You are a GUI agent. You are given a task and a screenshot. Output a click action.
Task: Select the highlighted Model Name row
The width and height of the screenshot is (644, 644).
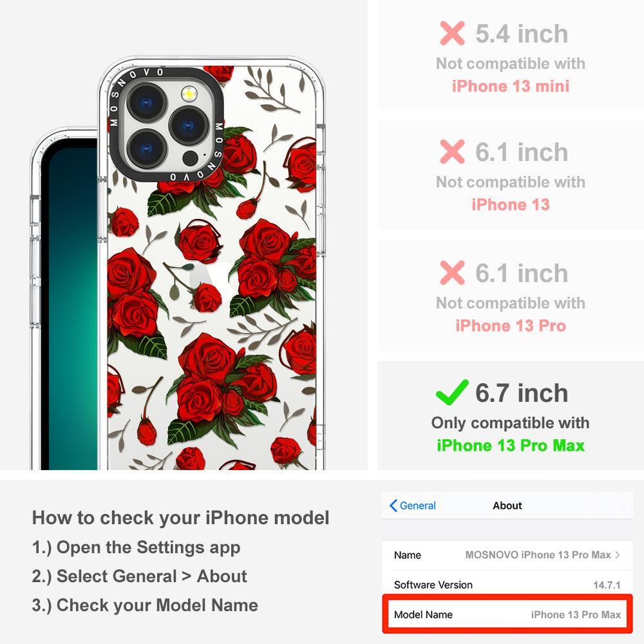tap(507, 614)
